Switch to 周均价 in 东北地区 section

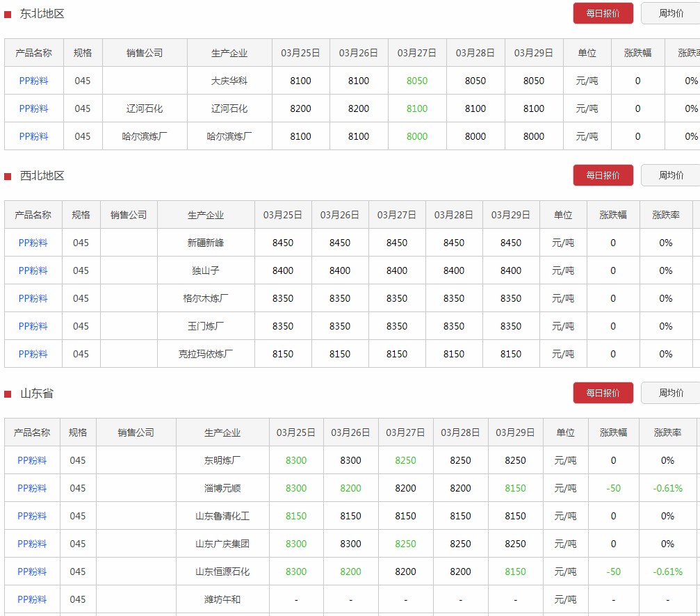(670, 13)
